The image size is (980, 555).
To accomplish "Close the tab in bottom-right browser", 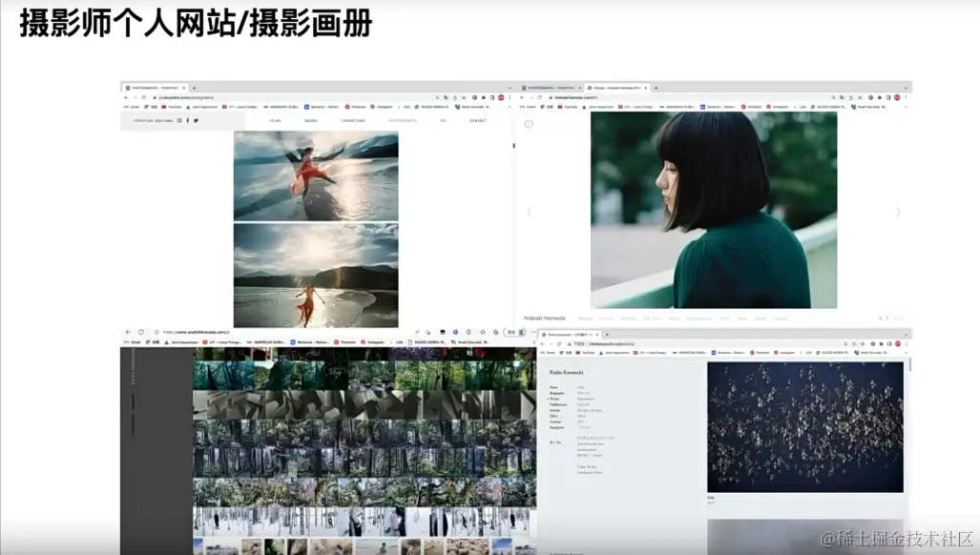I will click(597, 335).
